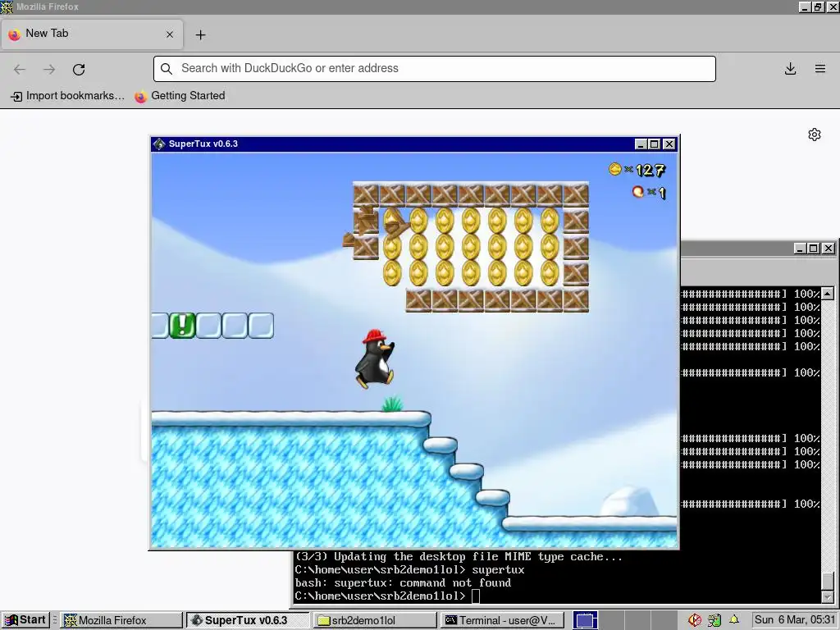Select SuperTux v0.6.3 taskbar entry

point(248,620)
